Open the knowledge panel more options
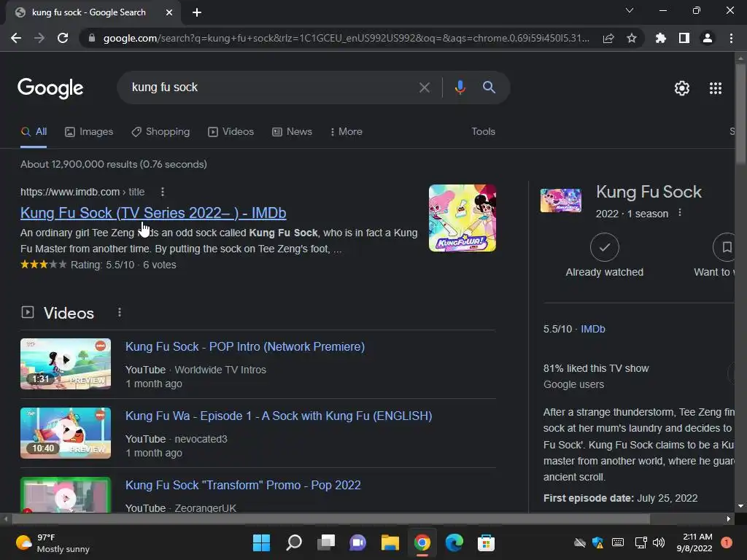The height and width of the screenshot is (560, 747). [680, 213]
